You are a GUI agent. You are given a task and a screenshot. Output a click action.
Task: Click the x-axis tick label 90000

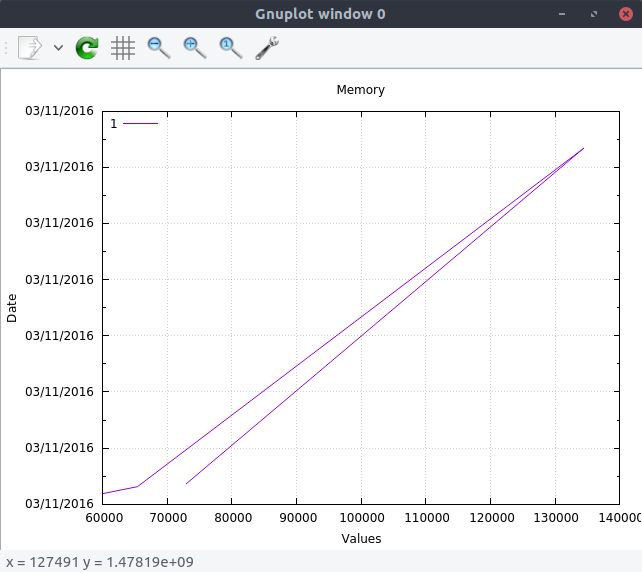298,518
